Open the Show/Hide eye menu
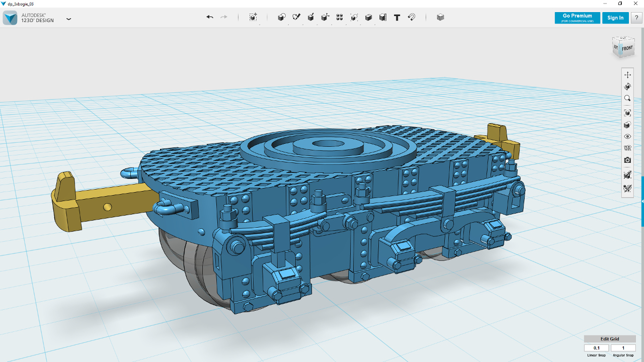 coord(627,137)
